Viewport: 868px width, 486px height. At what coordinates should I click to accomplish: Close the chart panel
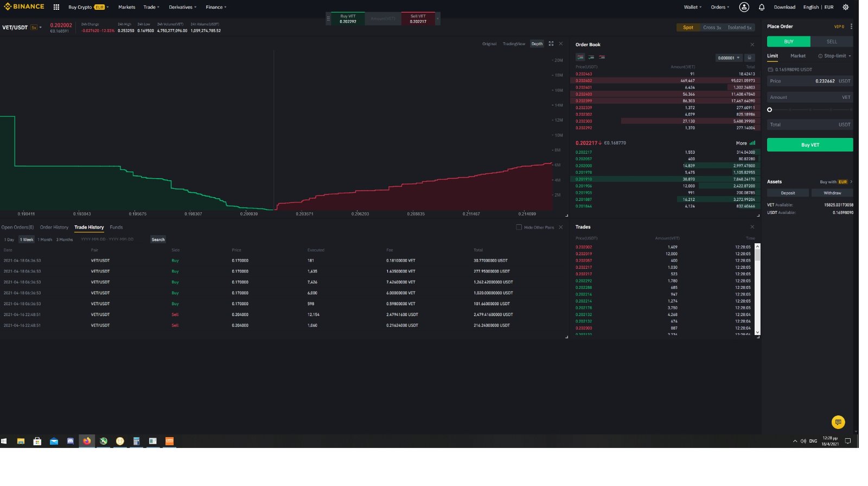click(561, 43)
